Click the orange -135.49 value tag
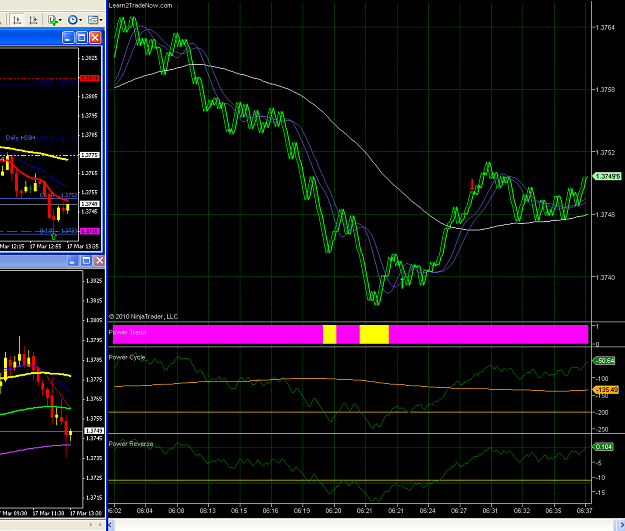The image size is (625, 531). click(606, 389)
